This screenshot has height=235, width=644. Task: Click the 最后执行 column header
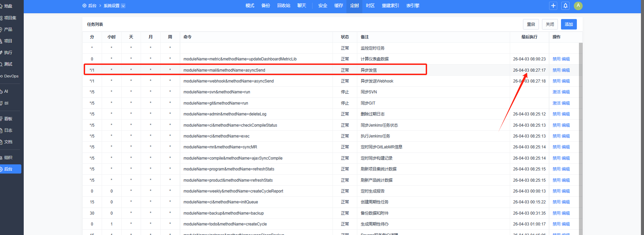pyautogui.click(x=529, y=37)
